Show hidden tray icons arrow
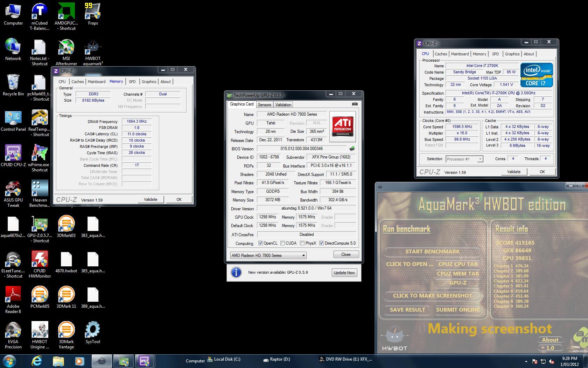 [526, 361]
